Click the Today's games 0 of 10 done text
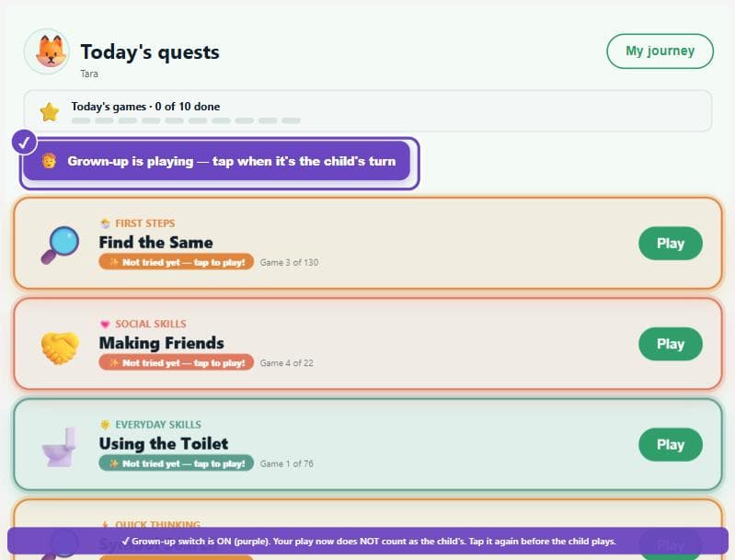 click(x=145, y=107)
